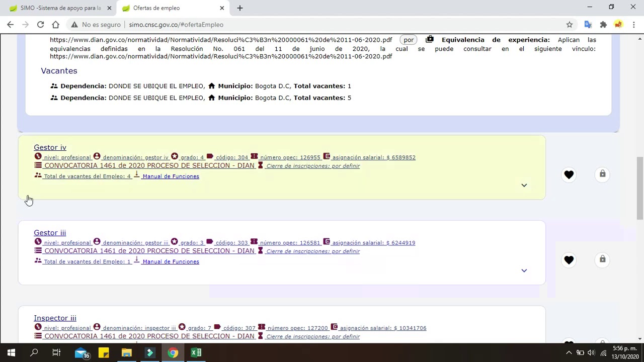Bookmark this page with star icon
The width and height of the screenshot is (644, 362).
pyautogui.click(x=570, y=25)
